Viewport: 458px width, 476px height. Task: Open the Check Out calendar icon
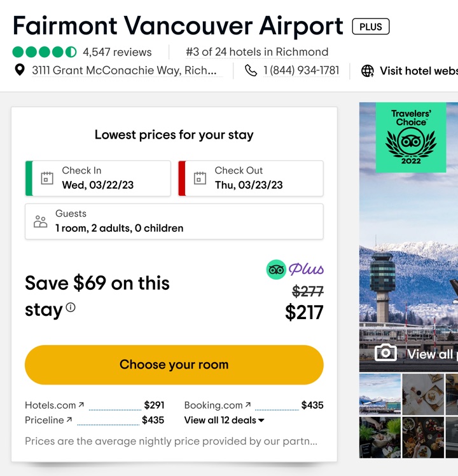(200, 178)
